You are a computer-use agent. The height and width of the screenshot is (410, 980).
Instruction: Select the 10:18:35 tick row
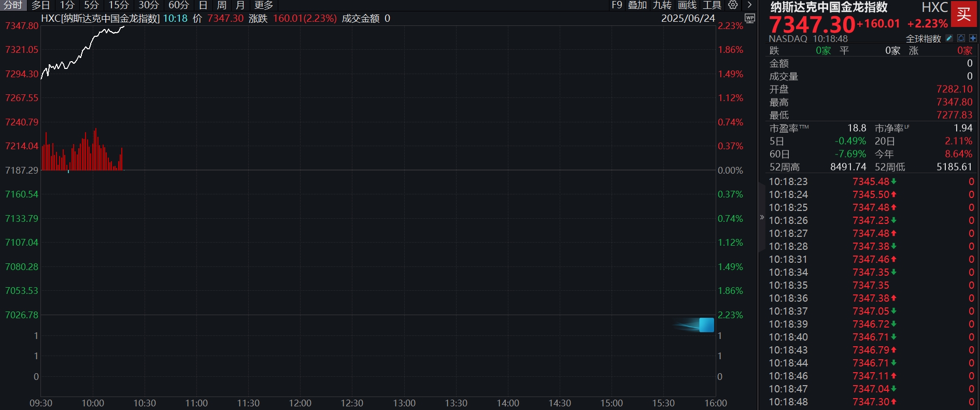(871, 285)
